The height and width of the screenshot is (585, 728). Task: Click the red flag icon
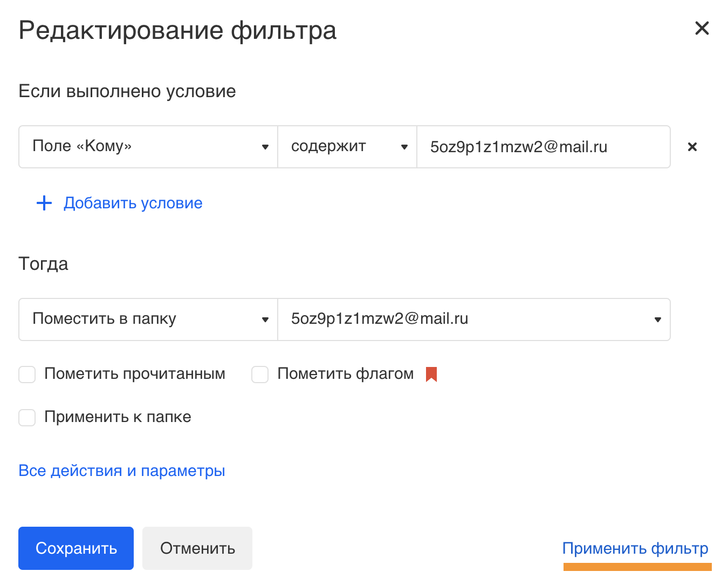tap(431, 374)
